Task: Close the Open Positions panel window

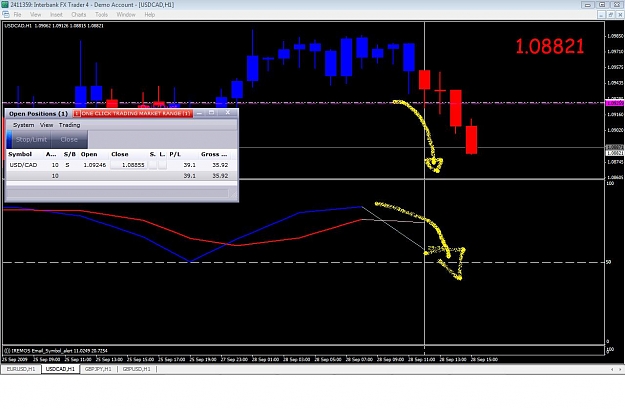Action: point(228,113)
